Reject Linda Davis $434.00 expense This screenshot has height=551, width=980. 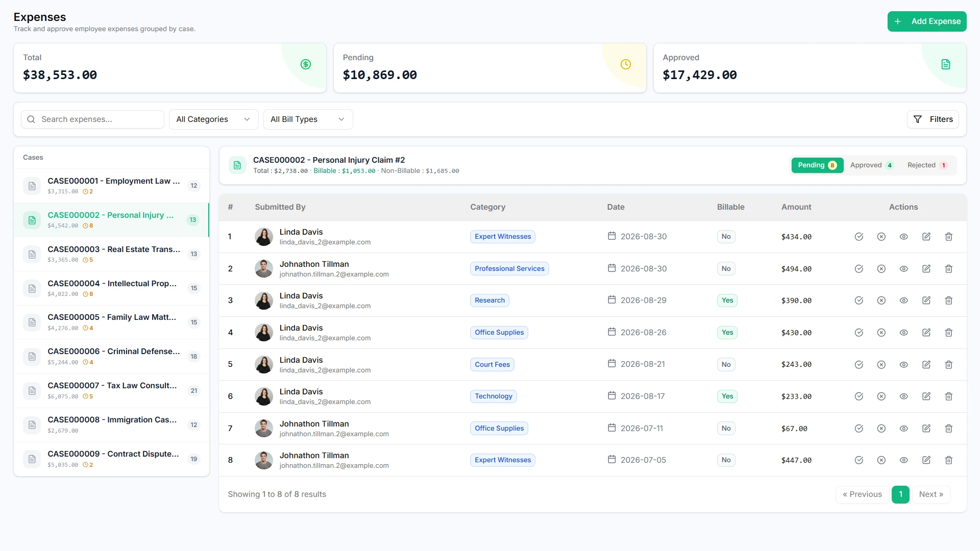pyautogui.click(x=881, y=237)
